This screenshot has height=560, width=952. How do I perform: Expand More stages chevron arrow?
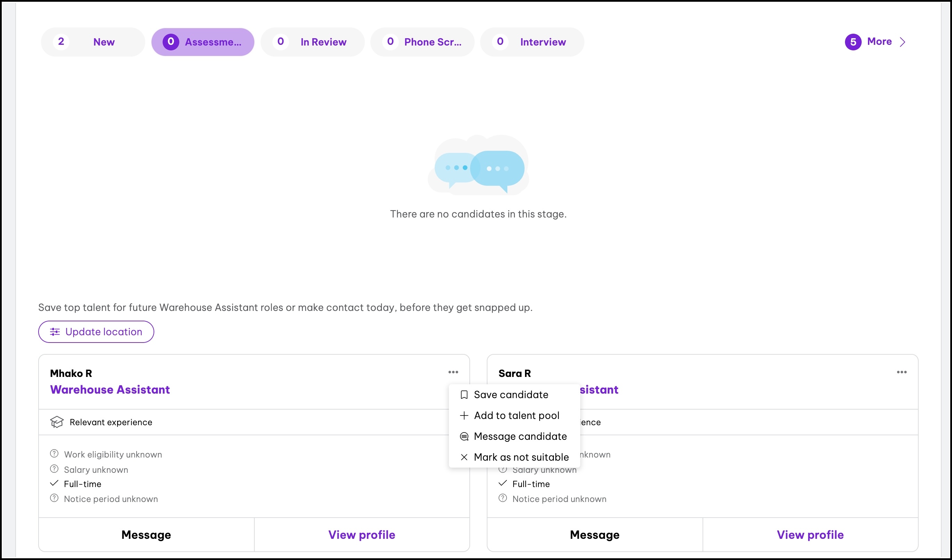[902, 42]
